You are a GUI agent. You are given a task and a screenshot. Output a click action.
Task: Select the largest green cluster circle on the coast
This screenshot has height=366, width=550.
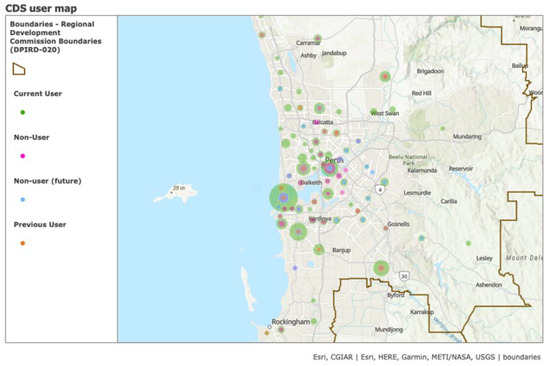click(283, 198)
